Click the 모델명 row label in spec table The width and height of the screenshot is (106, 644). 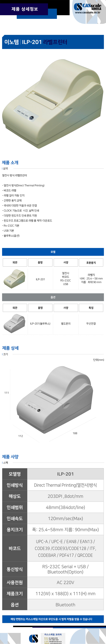[x=15, y=474]
